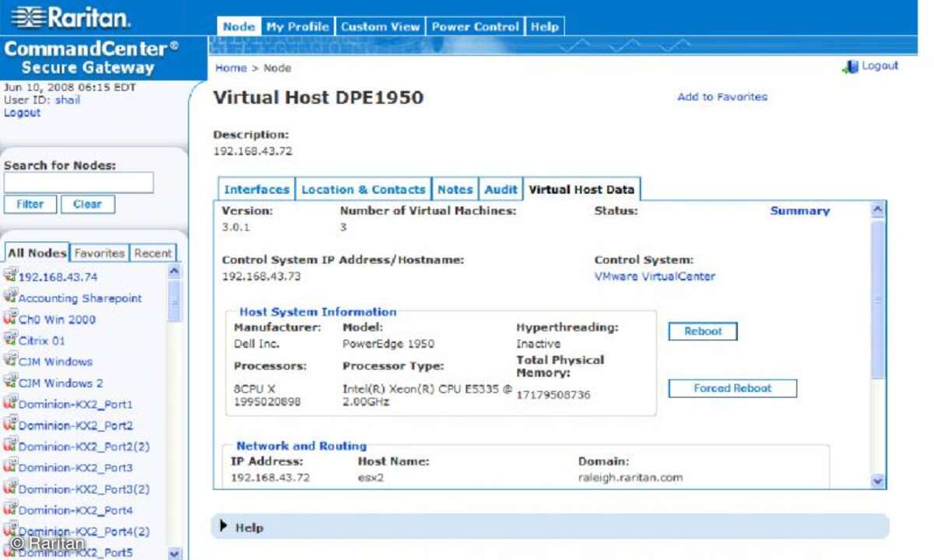Image resolution: width=934 pixels, height=560 pixels.
Task: Click Add to Favorites link
Action: [722, 97]
